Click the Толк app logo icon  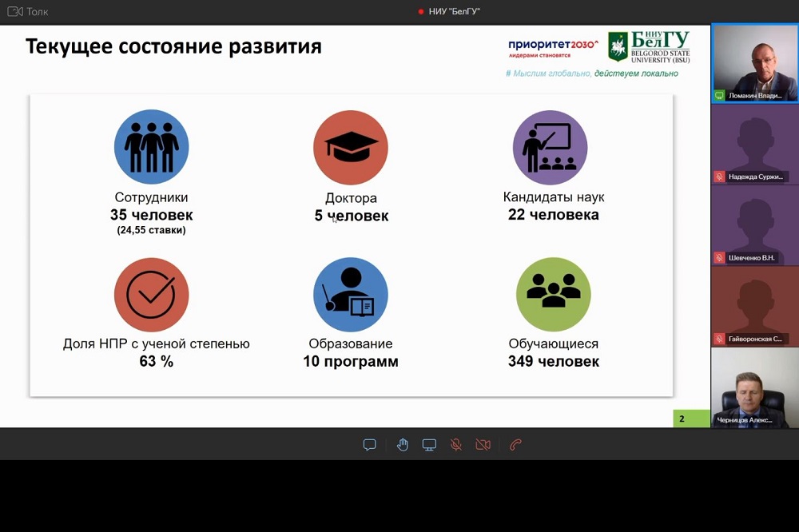click(14, 11)
